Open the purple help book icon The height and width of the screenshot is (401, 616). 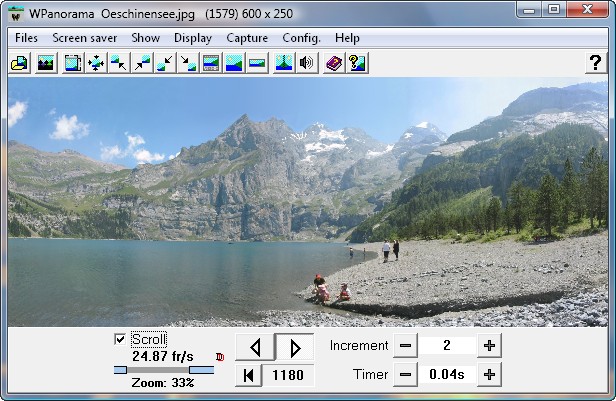click(334, 63)
